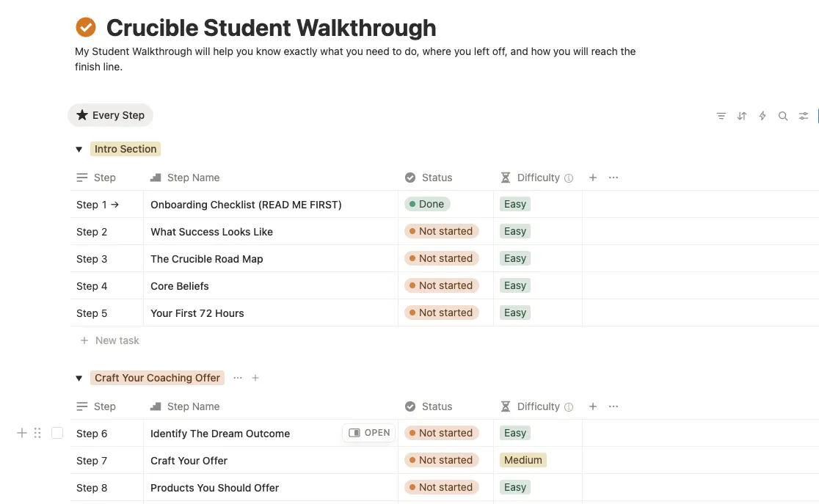Viewport: 819px width, 504px height.
Task: Tick the checkbox beside Step 6
Action: (x=57, y=433)
